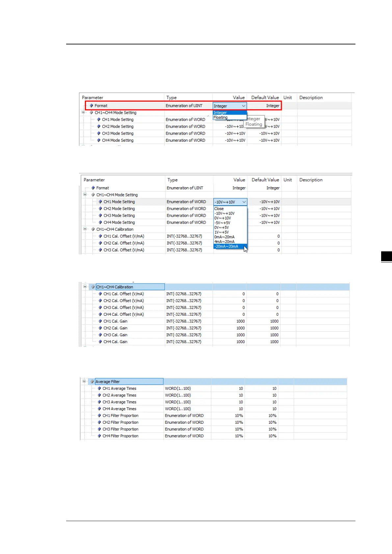Viewport: 392px width, 554px height.
Task: Click Enumeration of WORD type of CH2 Filter Proportion
Action: [x=184, y=422]
